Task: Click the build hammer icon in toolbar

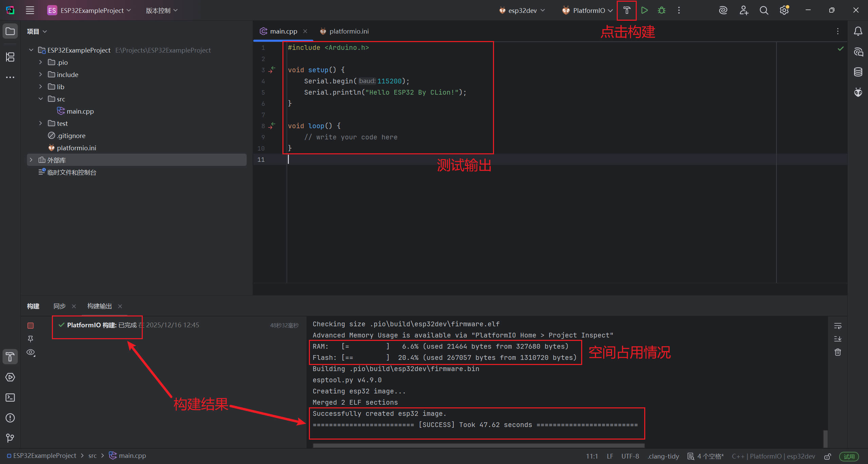Action: [626, 11]
